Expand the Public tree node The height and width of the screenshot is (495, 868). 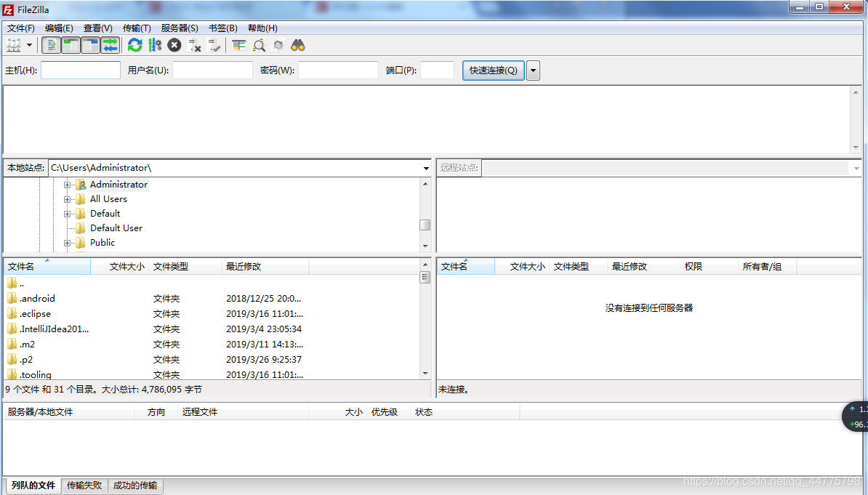coord(67,243)
